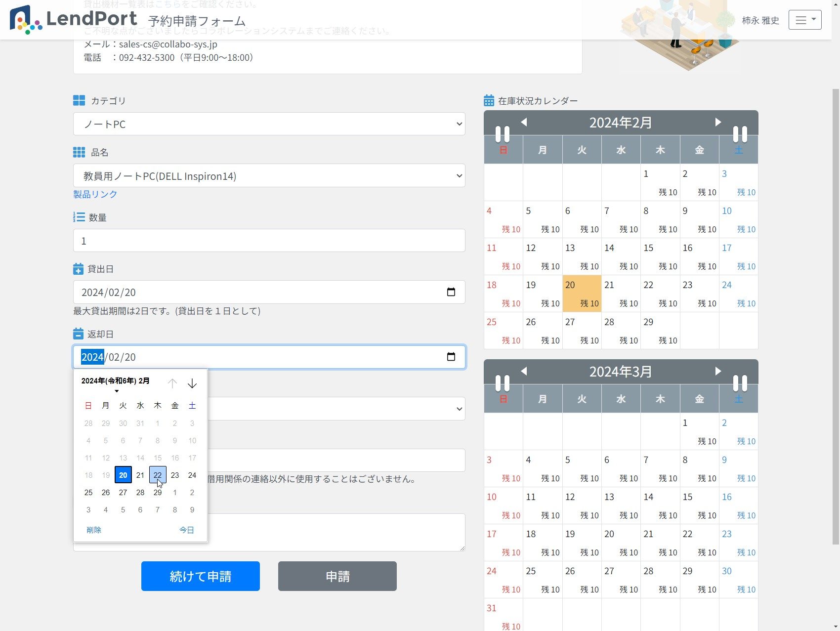Select February 22 in stock calendar

(x=660, y=294)
